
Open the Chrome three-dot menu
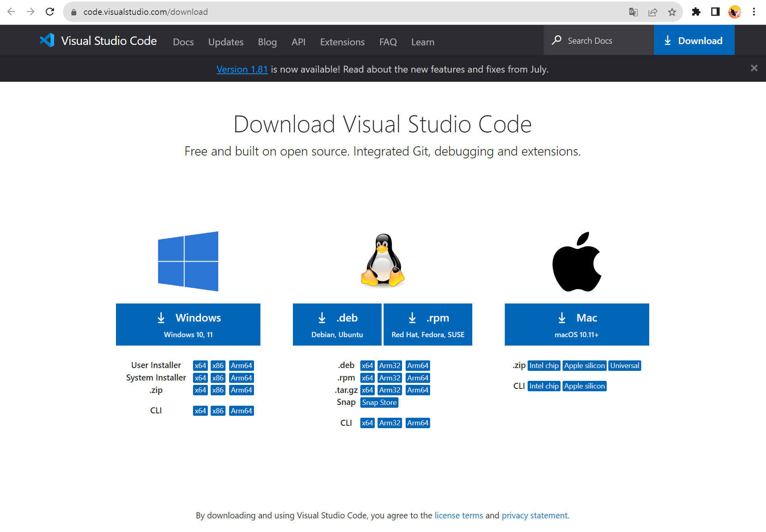coord(754,12)
